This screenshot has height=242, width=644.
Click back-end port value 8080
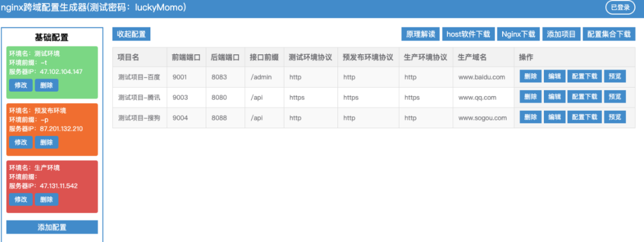pyautogui.click(x=219, y=97)
